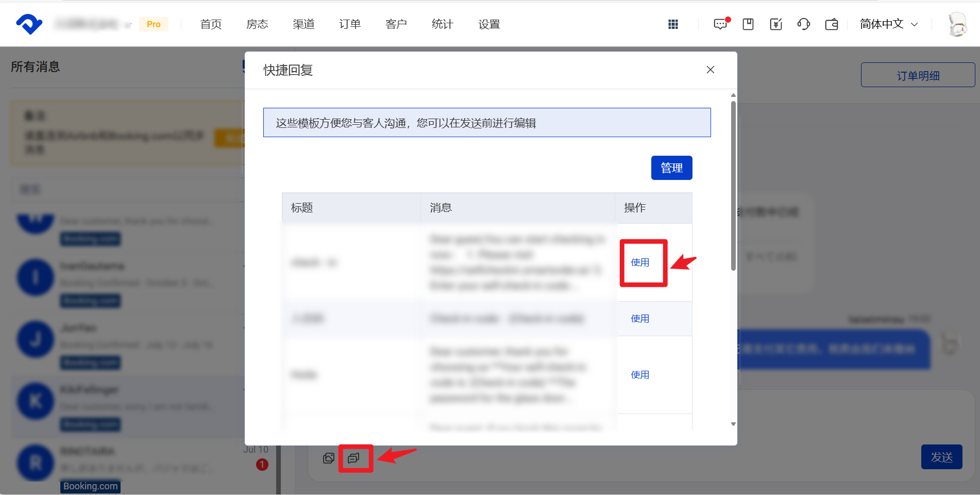The height and width of the screenshot is (495, 980).
Task: Click the dialog scrollbar down arrow
Action: click(x=733, y=424)
